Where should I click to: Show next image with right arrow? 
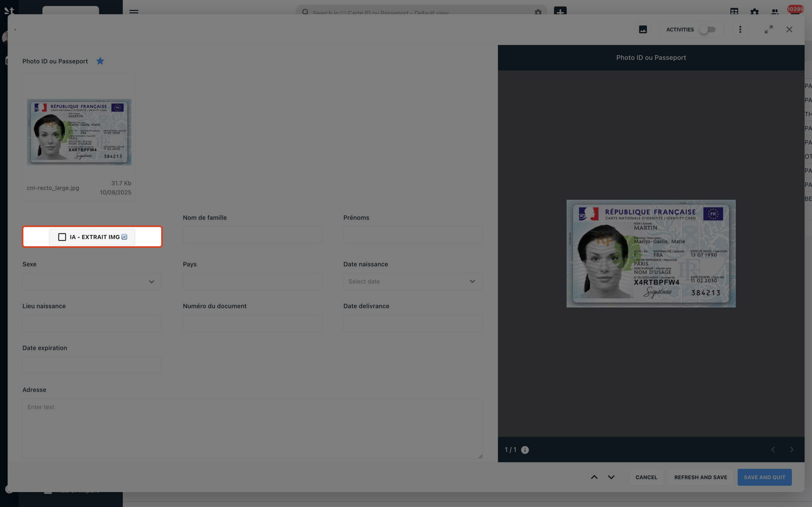pyautogui.click(x=791, y=450)
